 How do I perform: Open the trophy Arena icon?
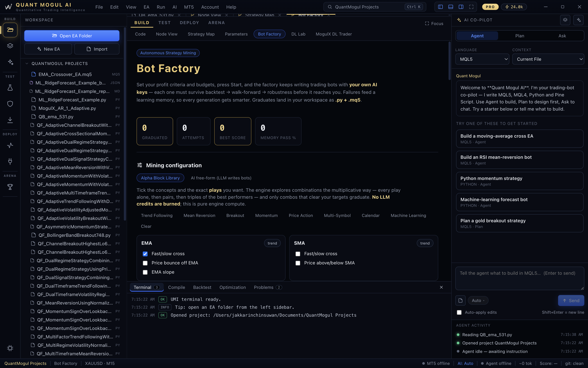[x=10, y=187]
